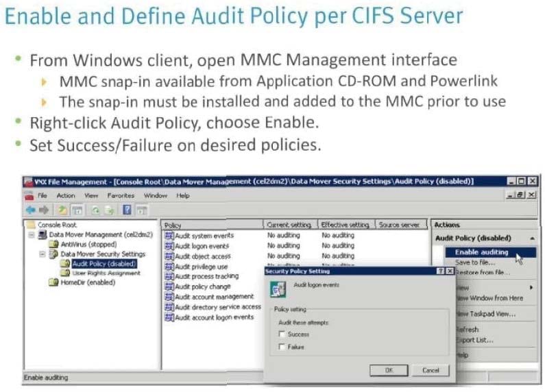Click the blue Help toolbar icon
The height and width of the screenshot is (392, 545).
(x=128, y=210)
